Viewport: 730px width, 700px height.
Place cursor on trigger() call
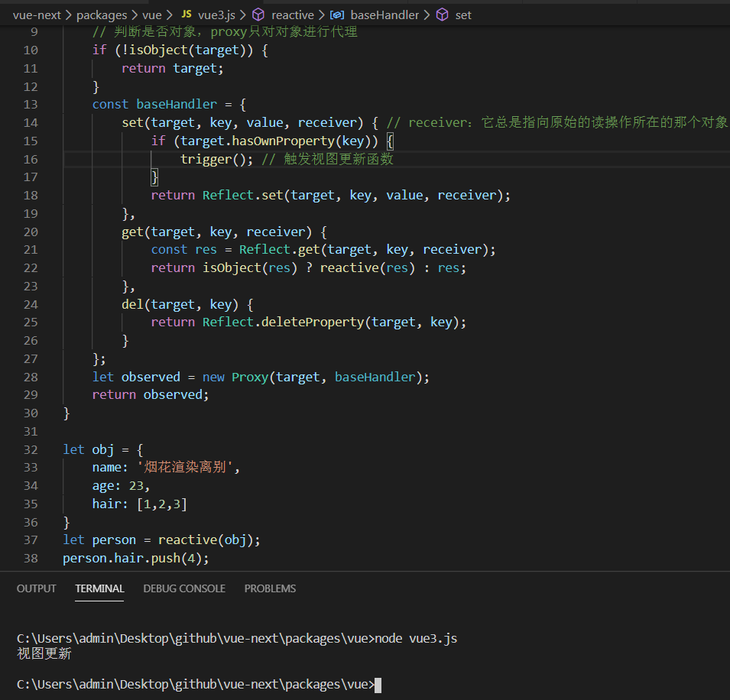(213, 159)
